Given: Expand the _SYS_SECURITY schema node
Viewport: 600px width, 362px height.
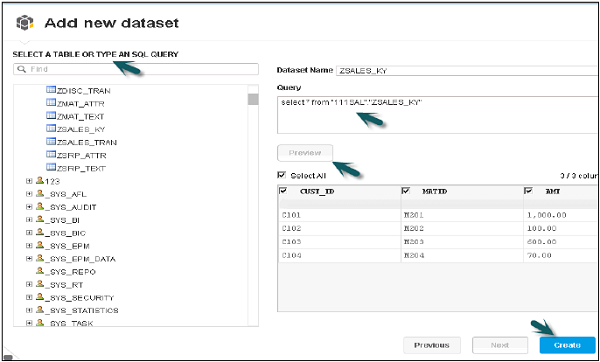Looking at the screenshot, I should 29,298.
